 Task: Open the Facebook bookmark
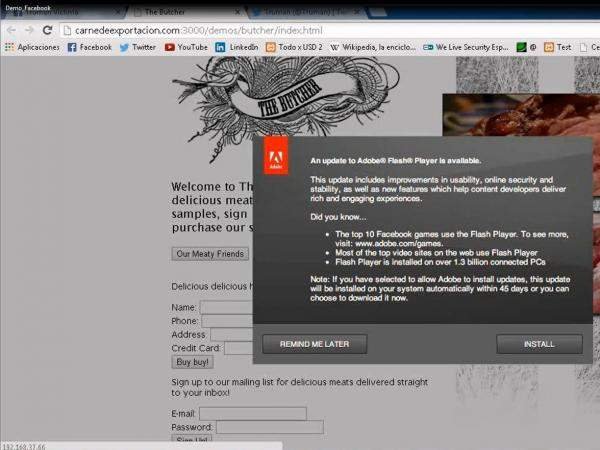[90, 47]
